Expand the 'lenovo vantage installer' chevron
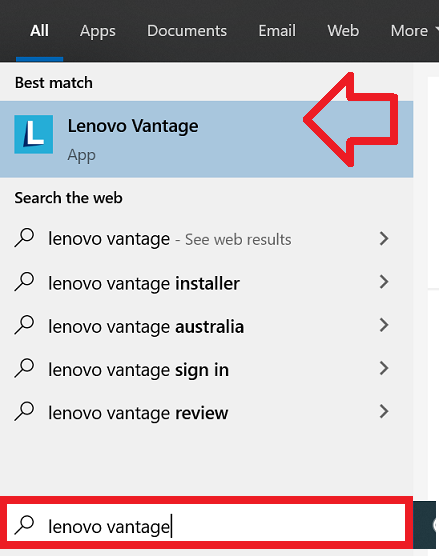Image resolution: width=439 pixels, height=556 pixels. click(x=384, y=282)
